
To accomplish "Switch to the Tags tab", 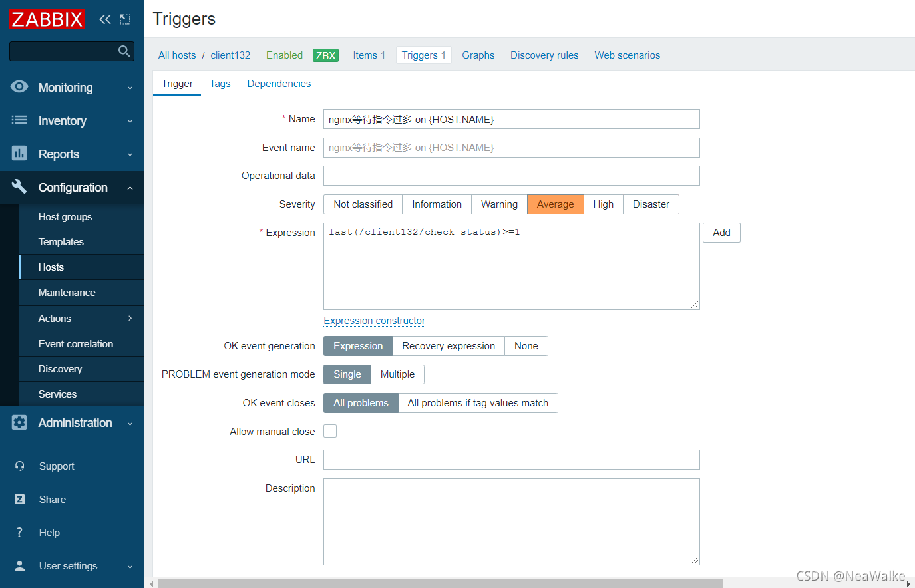I will click(220, 84).
